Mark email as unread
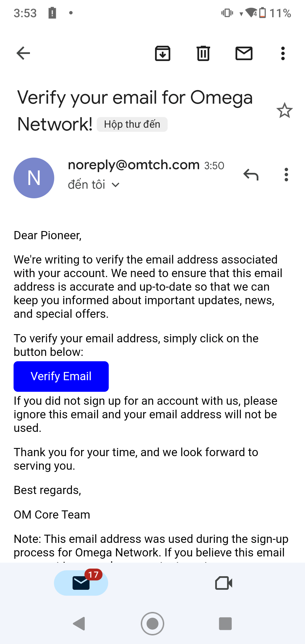This screenshot has width=305, height=644. coord(244,53)
